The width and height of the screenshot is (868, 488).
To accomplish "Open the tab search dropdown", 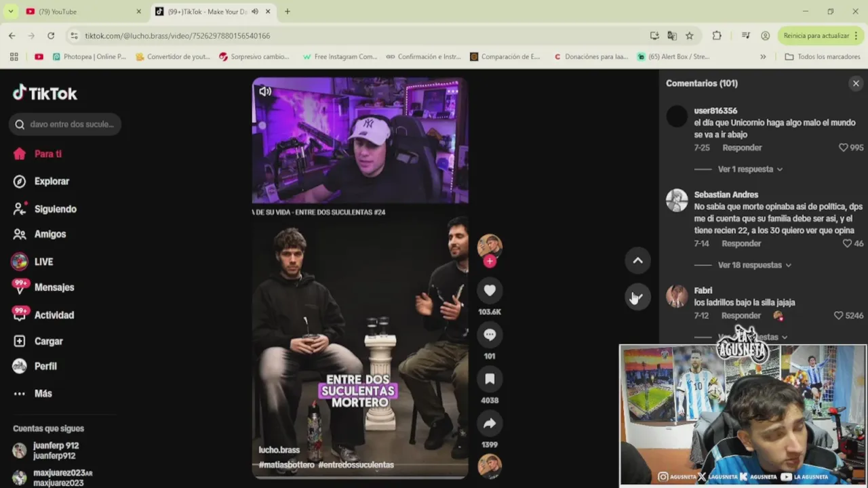I will [10, 12].
